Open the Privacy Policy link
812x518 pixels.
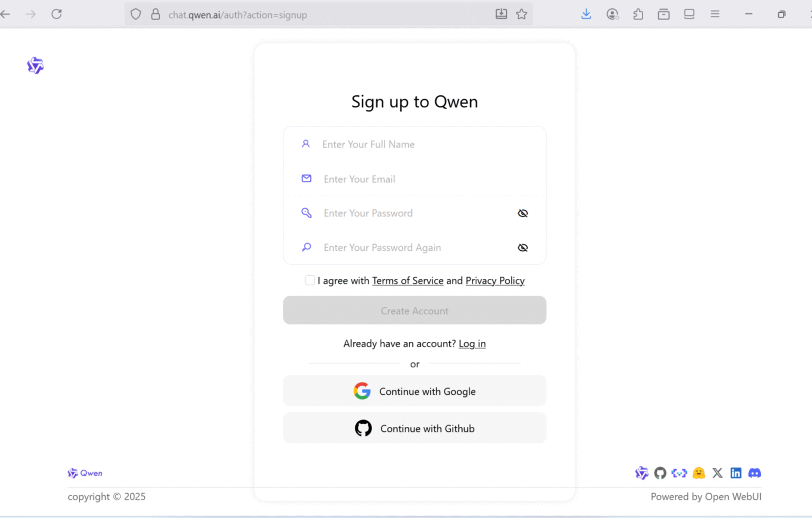[x=495, y=280]
